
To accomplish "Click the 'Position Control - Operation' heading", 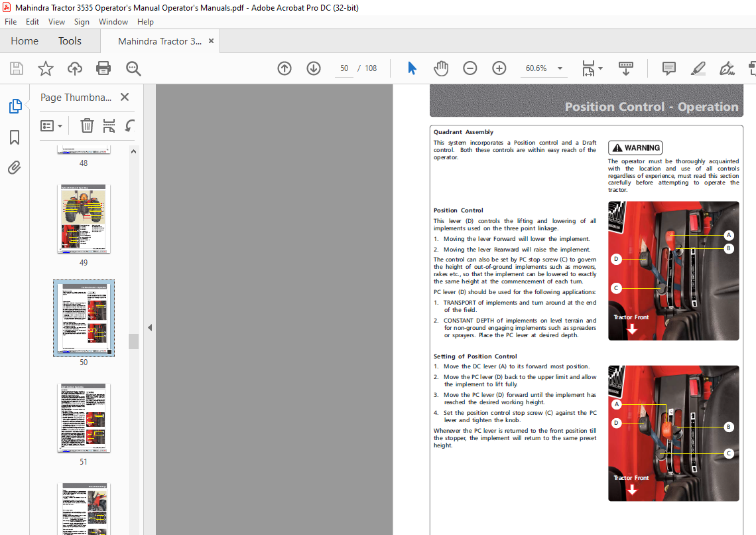I will (x=651, y=107).
